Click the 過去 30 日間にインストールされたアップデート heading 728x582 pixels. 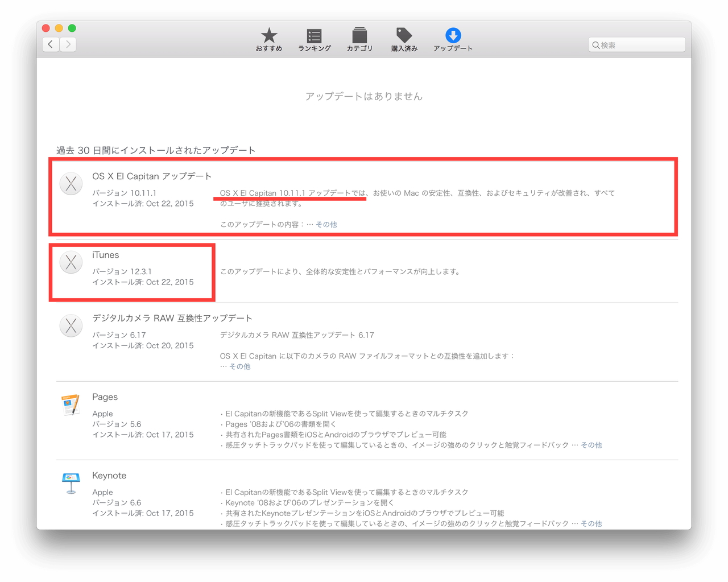coord(156,150)
